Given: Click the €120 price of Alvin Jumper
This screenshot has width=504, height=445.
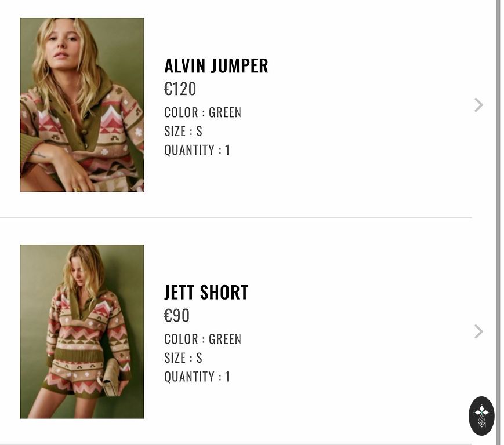Looking at the screenshot, I should coord(180,89).
